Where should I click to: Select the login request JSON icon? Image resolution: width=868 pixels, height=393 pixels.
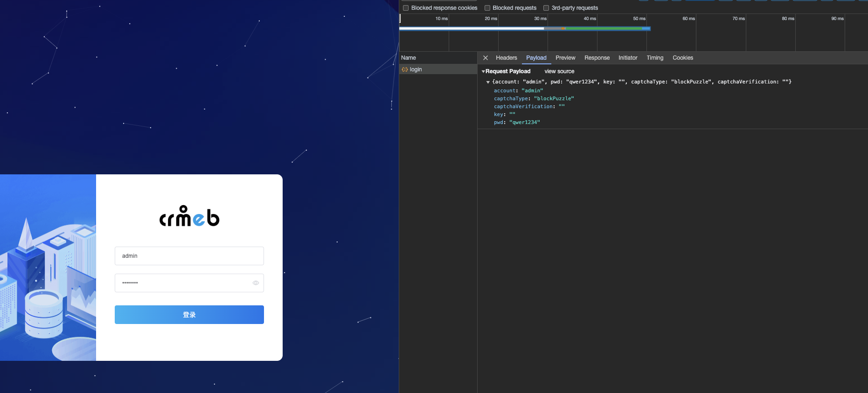404,69
